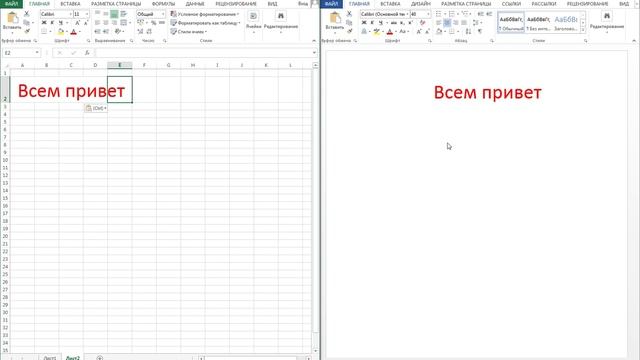Decrease font size in Excel

click(x=85, y=22)
